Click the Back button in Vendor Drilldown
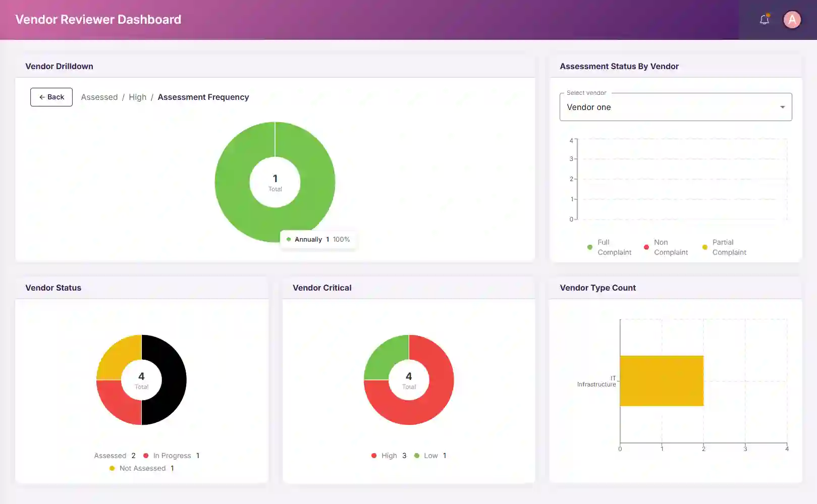817x504 pixels. coord(51,97)
